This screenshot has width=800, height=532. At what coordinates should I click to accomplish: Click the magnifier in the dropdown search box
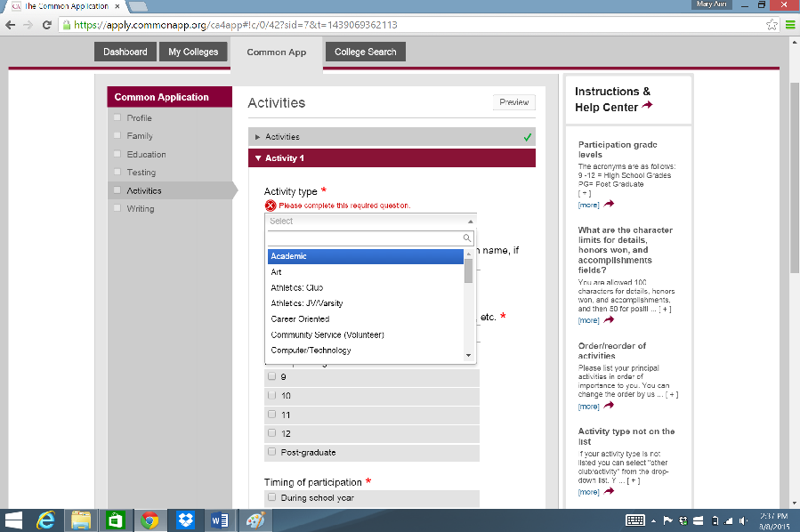click(466, 238)
